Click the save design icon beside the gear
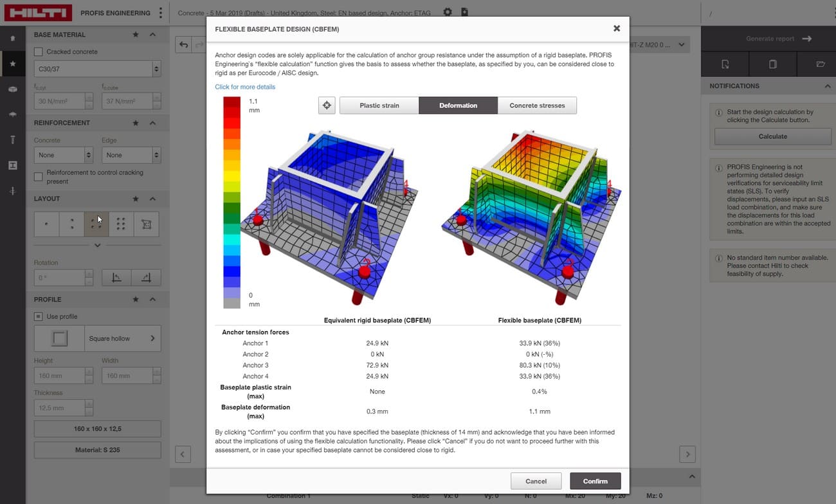This screenshot has height=504, width=836. (464, 12)
